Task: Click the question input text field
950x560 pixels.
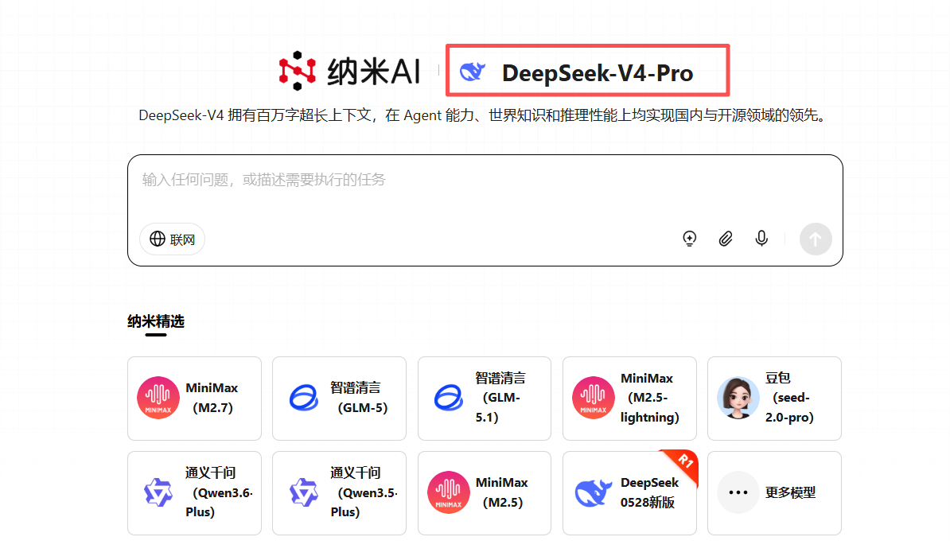Action: 485,180
